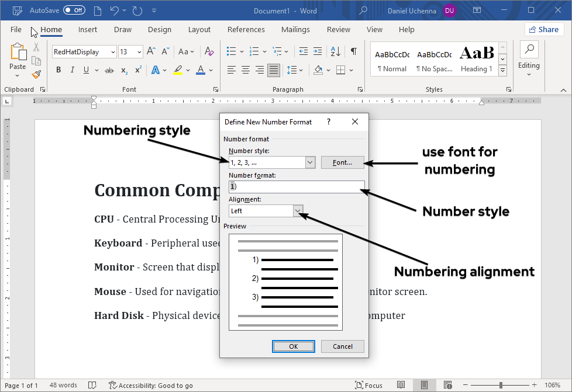Toggle AutoSave switch
572x392 pixels.
[74, 11]
